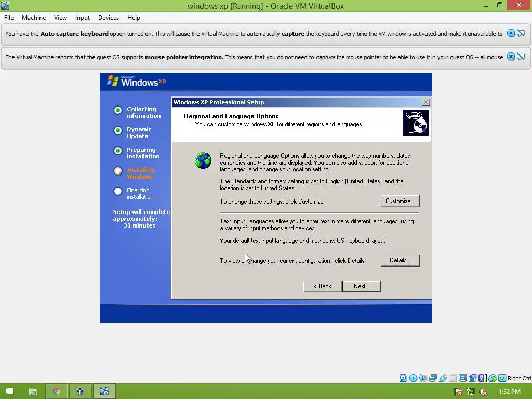Dismiss the Auto capture keyboard notification
This screenshot has height=399, width=532.
[511, 33]
